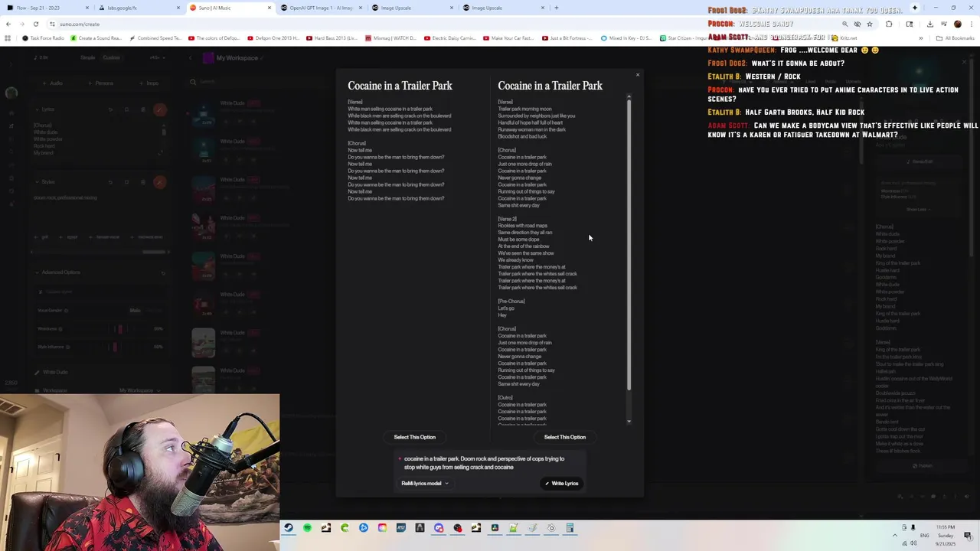Open the Chrome profile avatar

pyautogui.click(x=958, y=24)
